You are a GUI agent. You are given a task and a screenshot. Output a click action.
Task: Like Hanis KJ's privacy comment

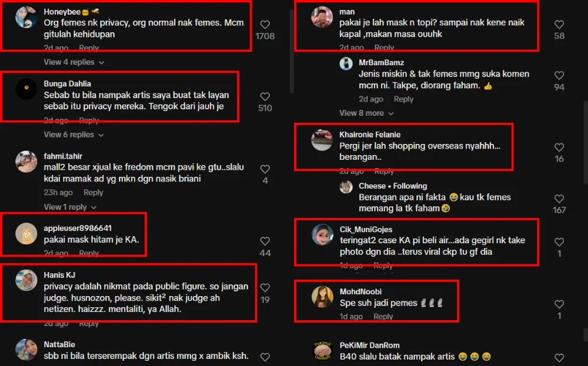[265, 288]
